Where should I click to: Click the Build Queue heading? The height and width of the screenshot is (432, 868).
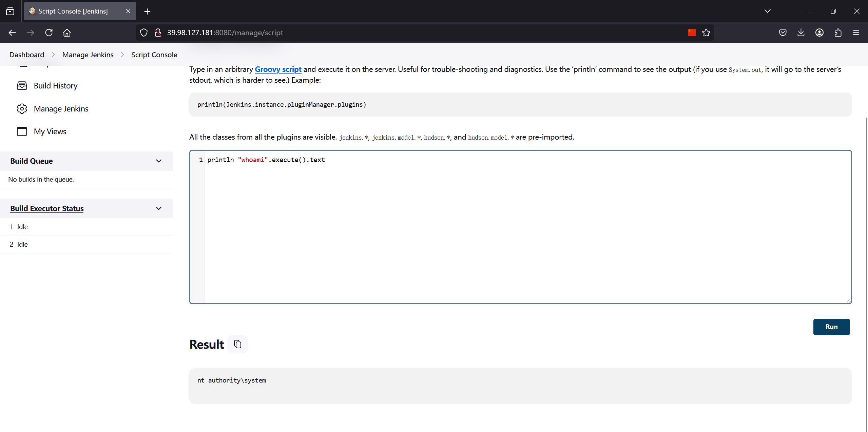point(32,161)
